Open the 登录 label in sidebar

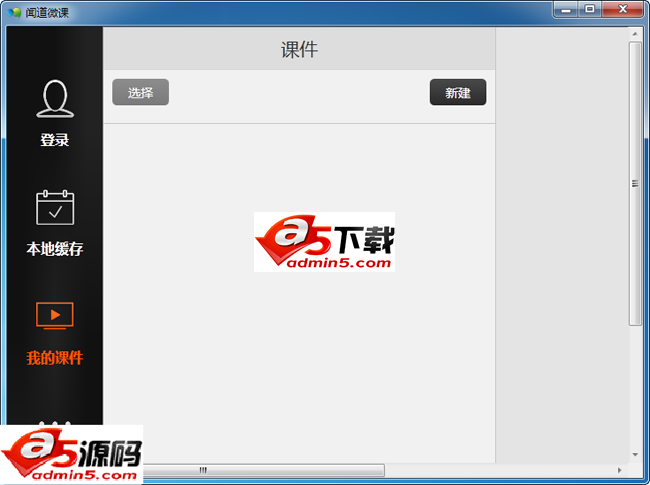tap(55, 140)
